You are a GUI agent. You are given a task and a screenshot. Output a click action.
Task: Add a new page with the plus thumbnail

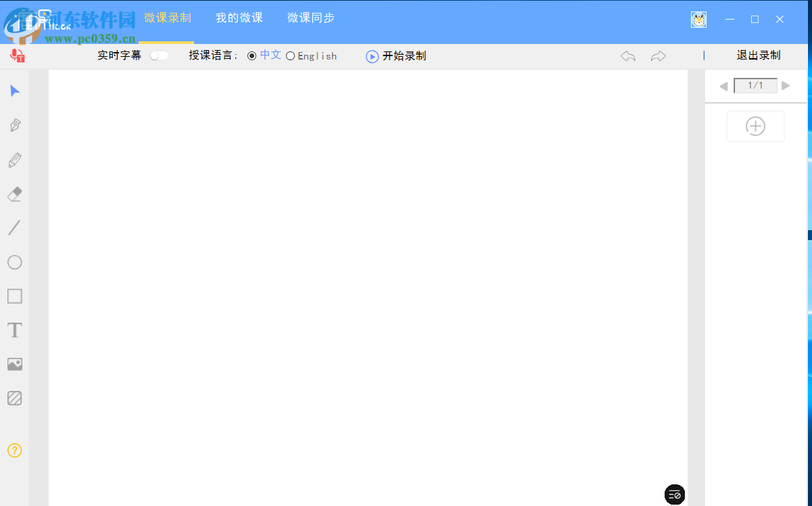(x=755, y=126)
